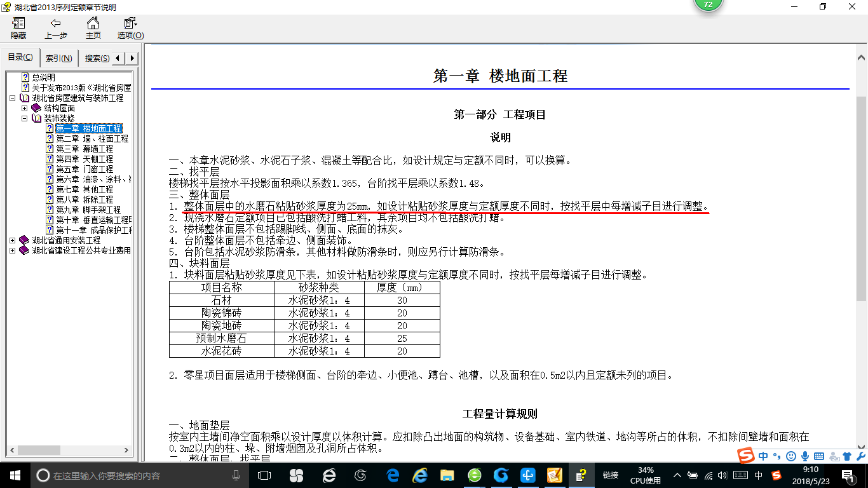Open topic 第四章 天棚工程
Screen dimensions: 868x488
click(x=85, y=159)
